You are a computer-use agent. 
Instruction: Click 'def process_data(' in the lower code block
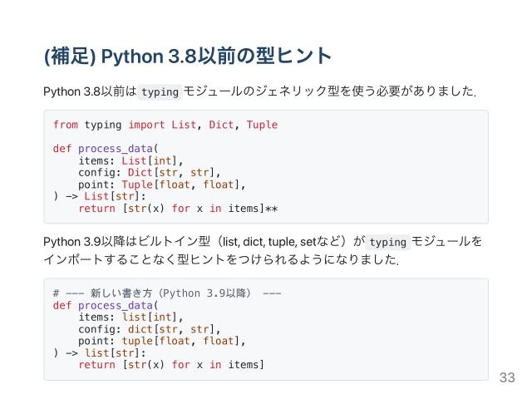coord(106,305)
